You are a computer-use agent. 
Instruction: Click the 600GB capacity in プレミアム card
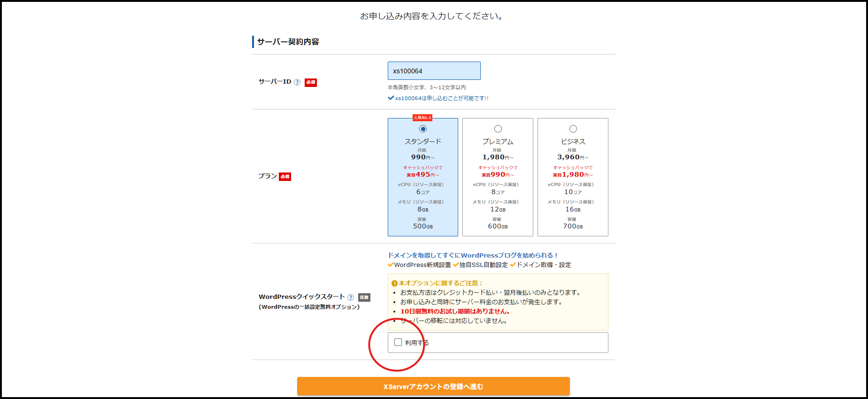pos(498,226)
